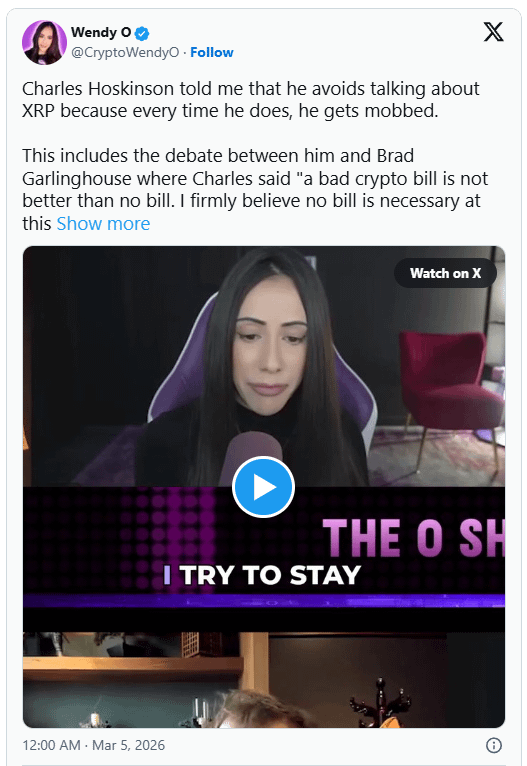Image resolution: width=527 pixels, height=766 pixels.
Task: Click the 'THE O SH' show banner
Action: click(x=413, y=538)
